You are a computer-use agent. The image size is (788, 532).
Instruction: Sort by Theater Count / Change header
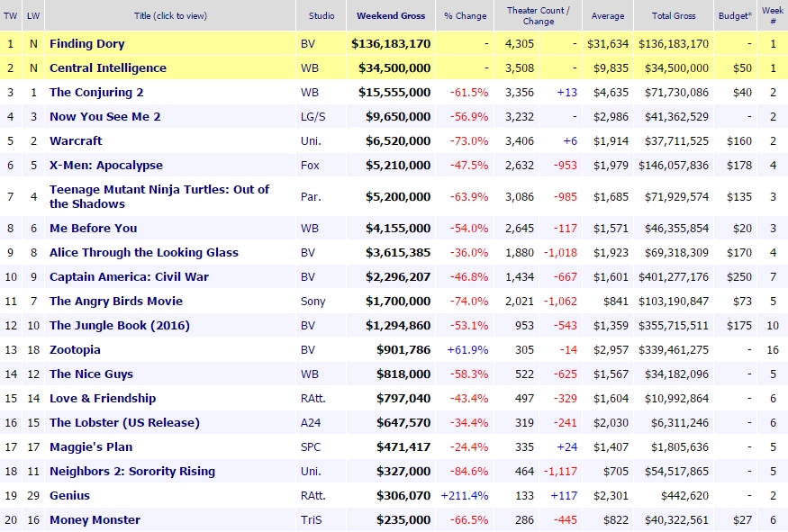pyautogui.click(x=539, y=15)
